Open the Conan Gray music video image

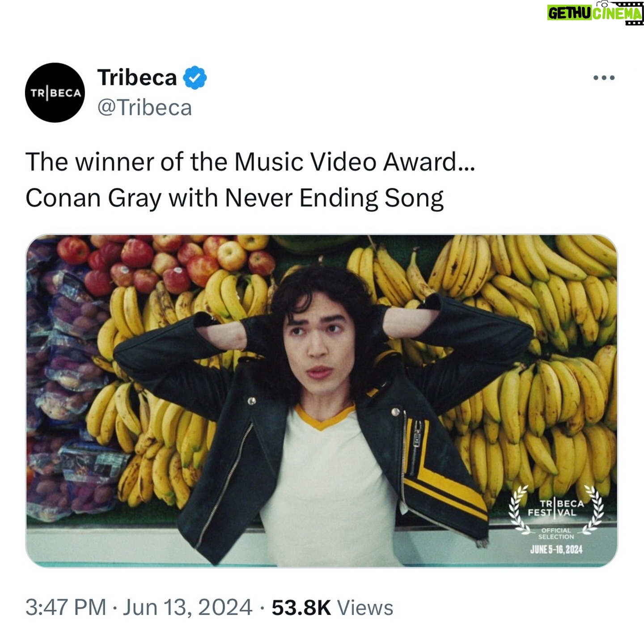(x=322, y=401)
